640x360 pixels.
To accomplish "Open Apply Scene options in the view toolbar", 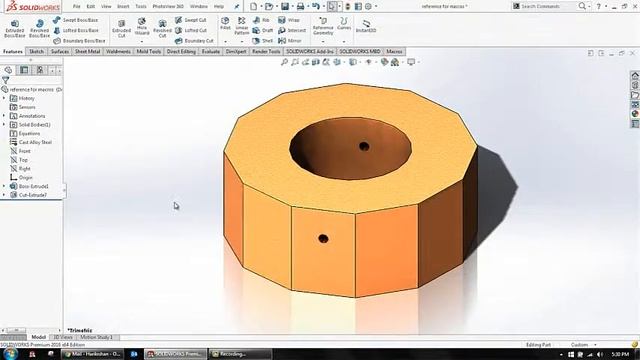I will tap(395, 62).
